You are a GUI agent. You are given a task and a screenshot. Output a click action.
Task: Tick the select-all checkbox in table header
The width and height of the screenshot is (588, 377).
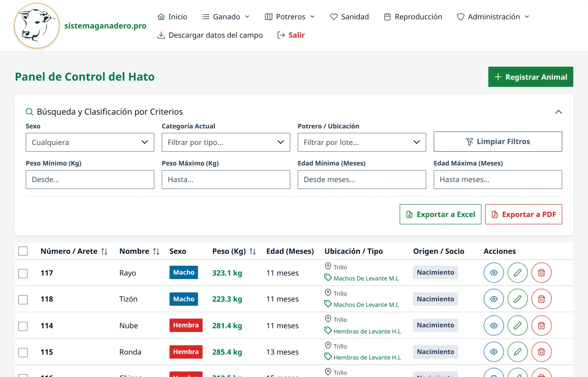click(x=23, y=251)
